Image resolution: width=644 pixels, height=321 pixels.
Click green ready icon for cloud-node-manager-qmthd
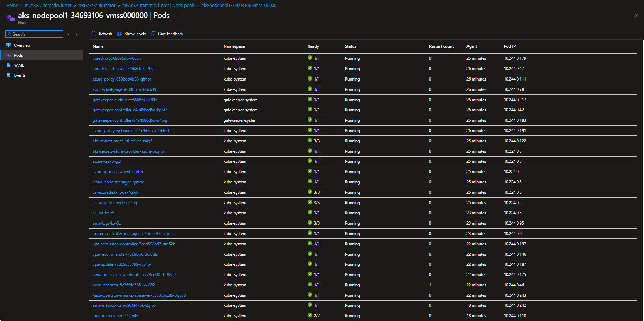pos(310,182)
